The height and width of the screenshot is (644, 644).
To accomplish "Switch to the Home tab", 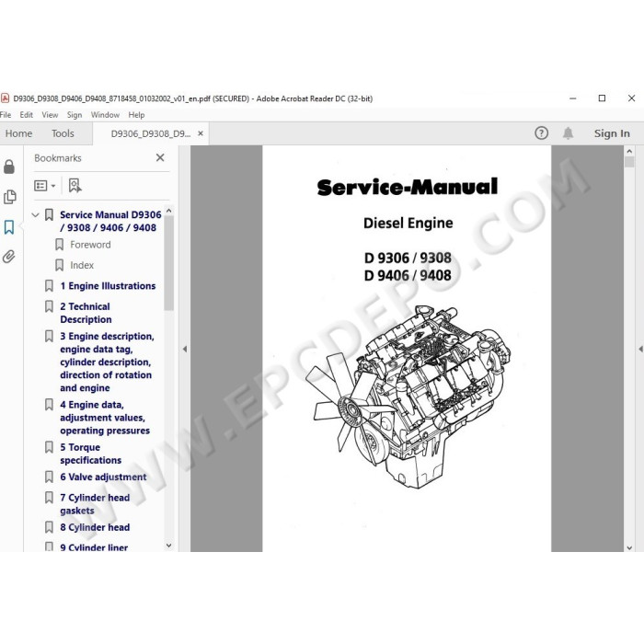I will (18, 133).
